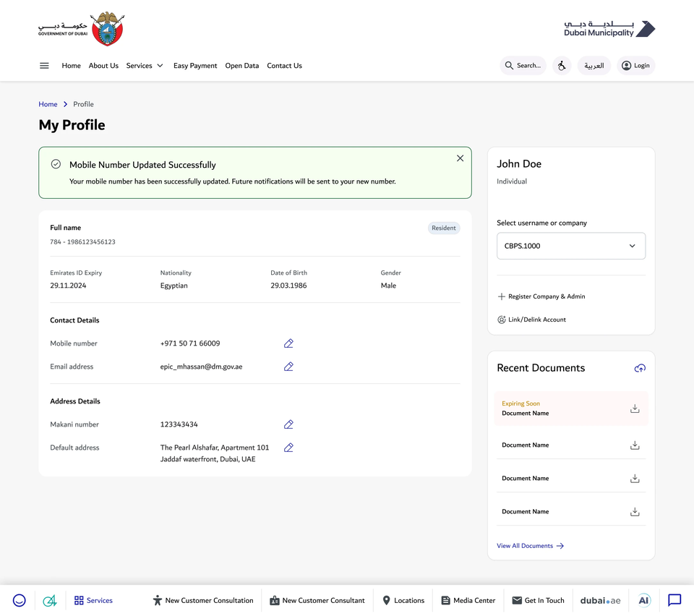Open the CBPS.1000 username dropdown
This screenshot has height=616, width=694.
click(x=571, y=246)
